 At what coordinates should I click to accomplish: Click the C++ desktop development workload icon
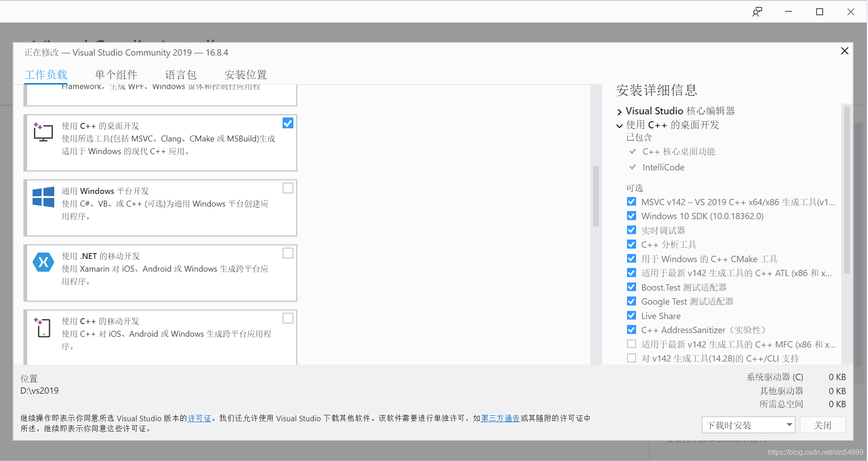click(x=43, y=132)
